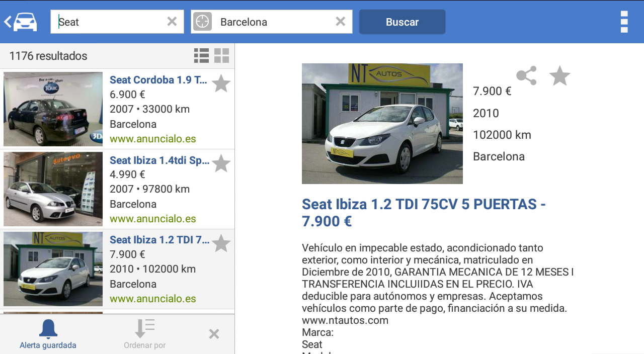The width and height of the screenshot is (644, 354).
Task: Close the bottom alert toolbar
Action: click(x=214, y=334)
